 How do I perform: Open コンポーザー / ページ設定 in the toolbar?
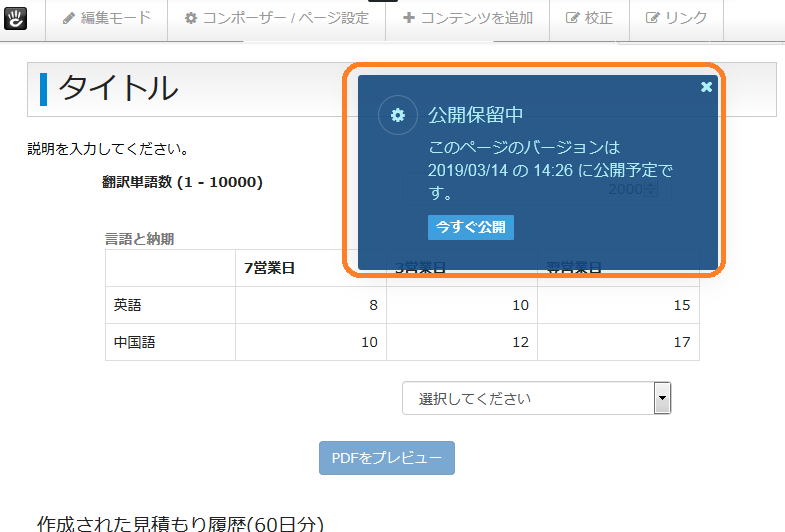pyautogui.click(x=276, y=18)
